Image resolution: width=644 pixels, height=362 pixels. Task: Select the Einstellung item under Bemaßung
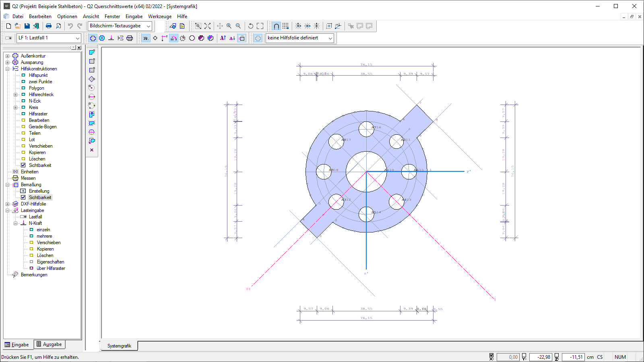(39, 191)
